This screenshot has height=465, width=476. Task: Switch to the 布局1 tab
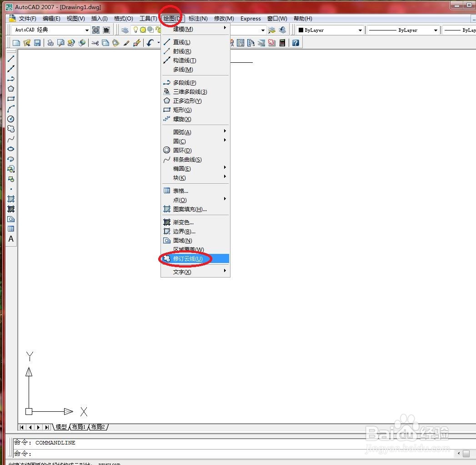[79, 427]
